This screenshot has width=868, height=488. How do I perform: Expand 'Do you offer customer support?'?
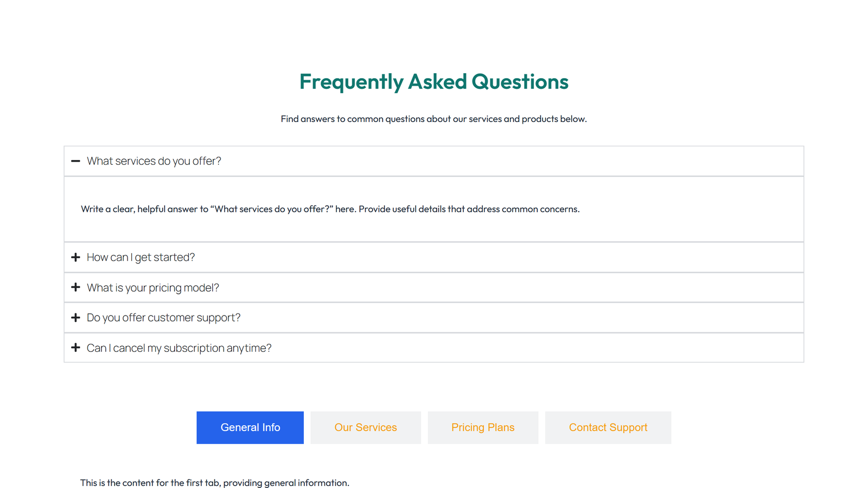(164, 317)
